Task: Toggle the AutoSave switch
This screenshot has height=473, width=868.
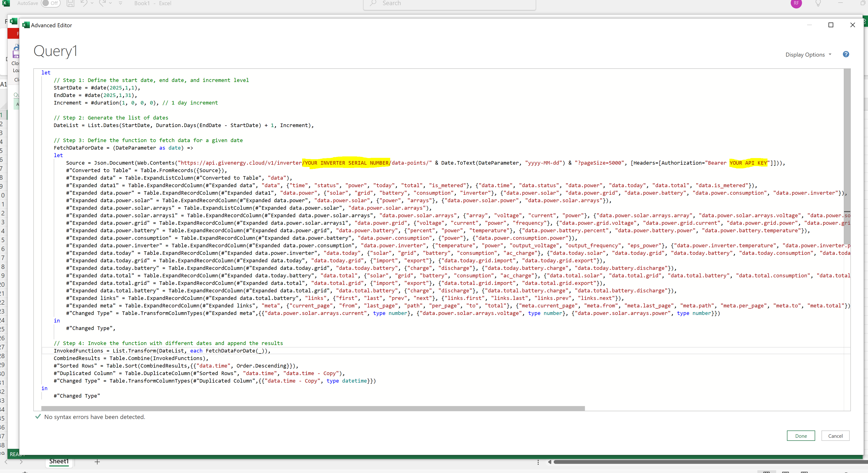Action: tap(51, 3)
